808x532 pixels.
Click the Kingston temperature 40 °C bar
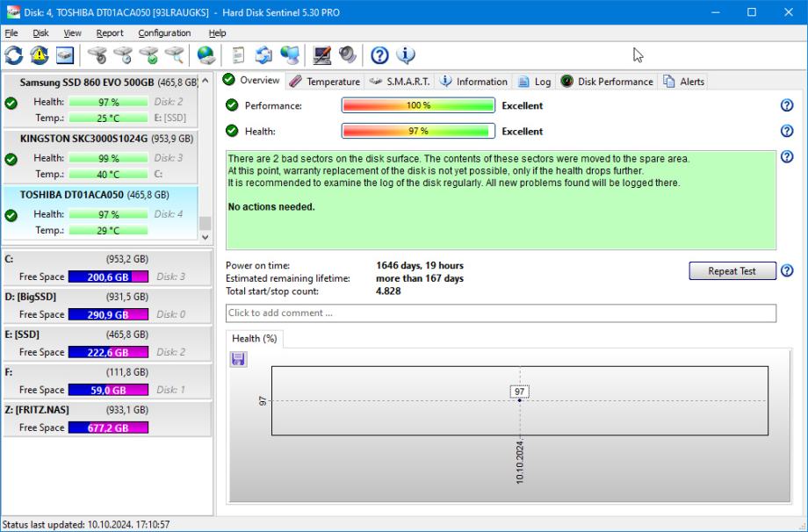pyautogui.click(x=108, y=174)
